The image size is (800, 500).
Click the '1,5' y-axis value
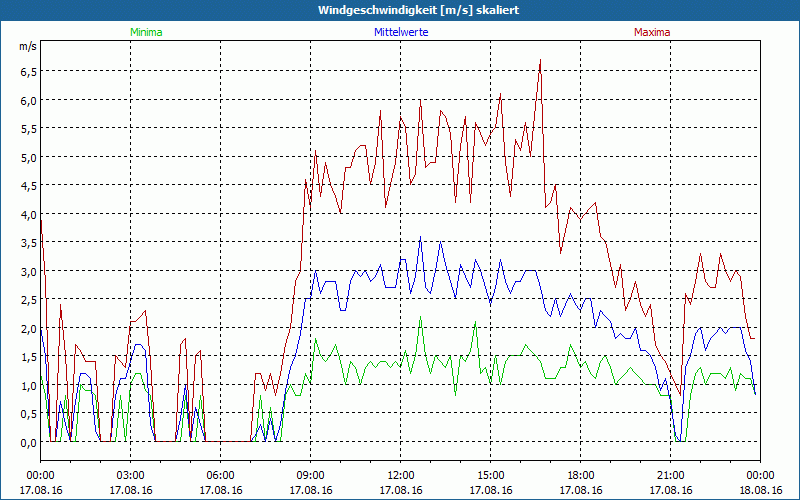[29, 358]
